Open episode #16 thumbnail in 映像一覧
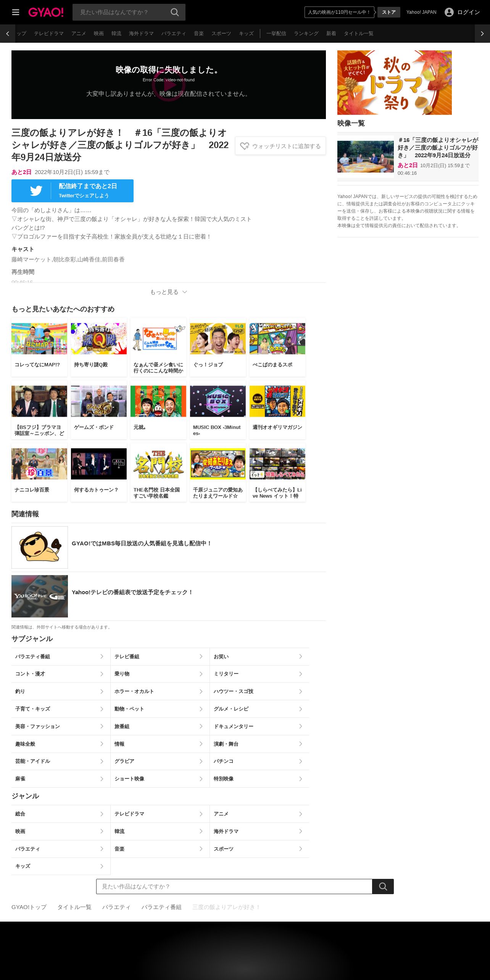This screenshot has width=490, height=980. pos(366,156)
